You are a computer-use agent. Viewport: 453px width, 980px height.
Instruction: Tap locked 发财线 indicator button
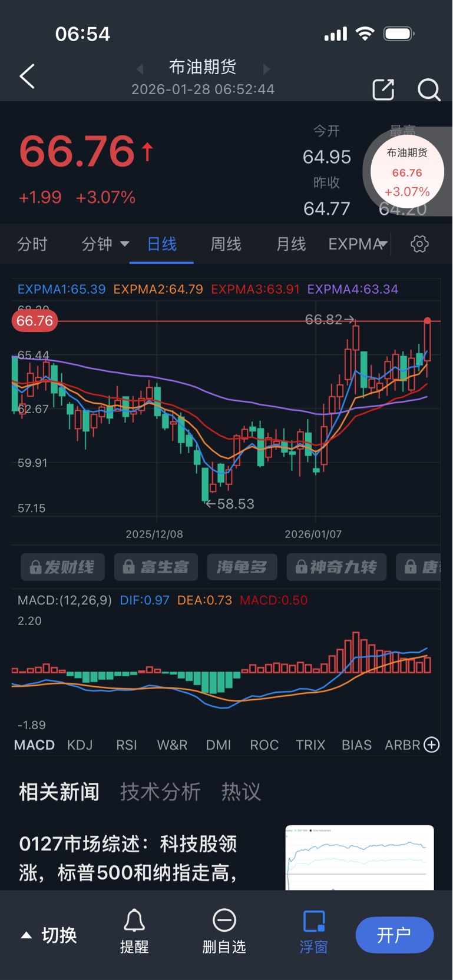[62, 567]
